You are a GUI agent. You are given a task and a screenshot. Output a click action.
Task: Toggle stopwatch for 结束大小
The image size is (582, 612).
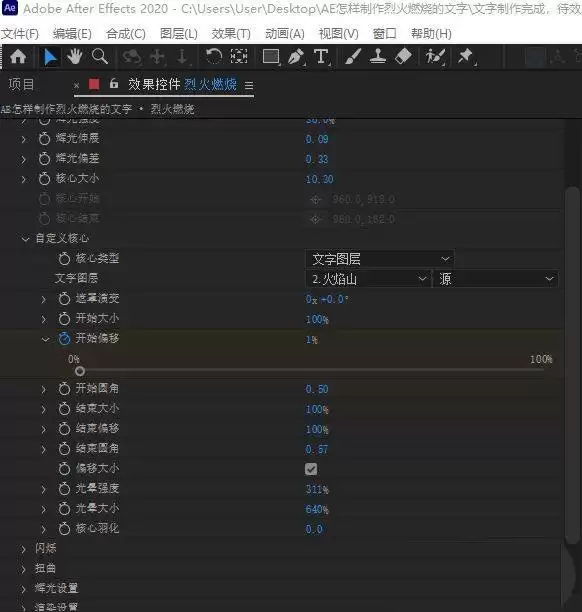pos(64,409)
